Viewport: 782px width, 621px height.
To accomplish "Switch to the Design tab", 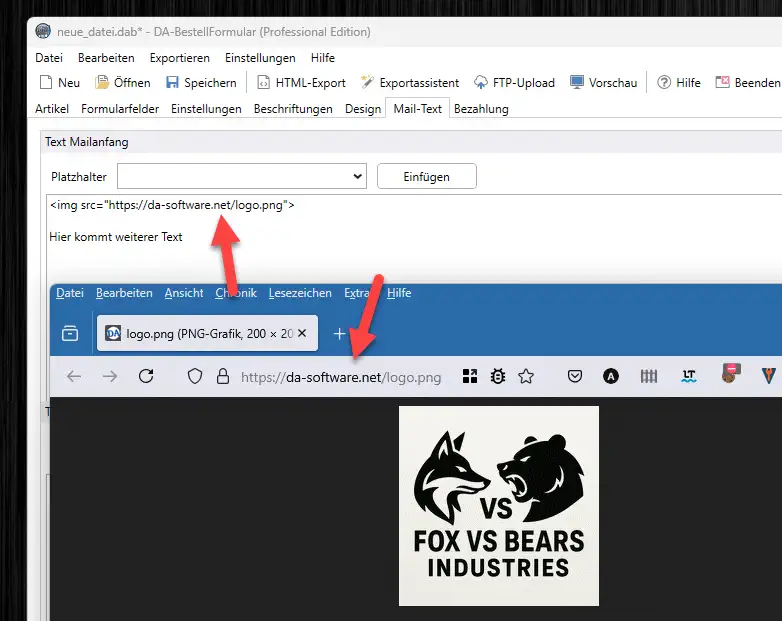I will (363, 109).
